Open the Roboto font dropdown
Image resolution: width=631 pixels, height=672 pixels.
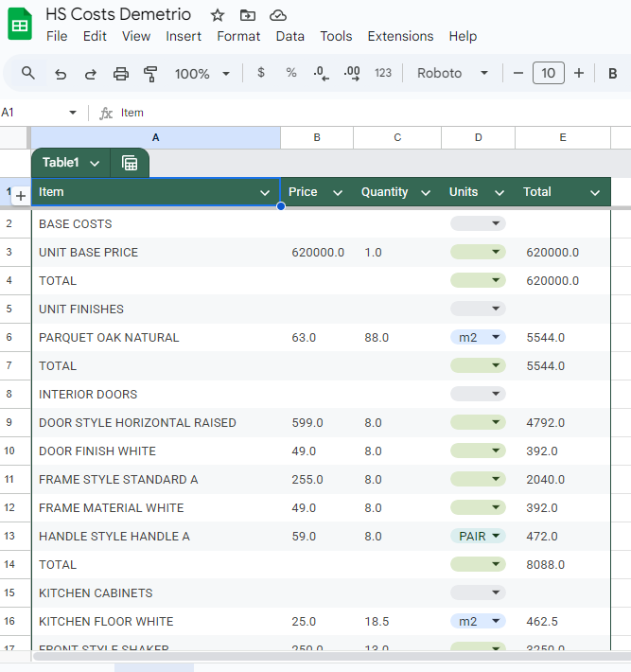(x=452, y=73)
